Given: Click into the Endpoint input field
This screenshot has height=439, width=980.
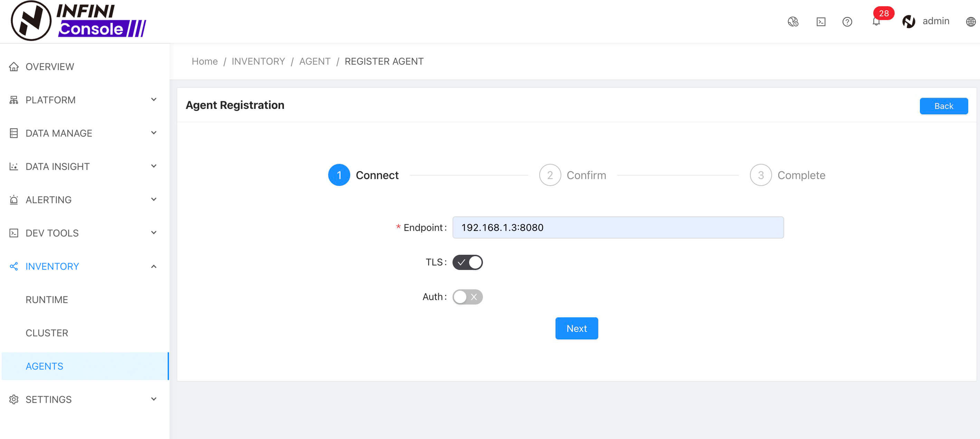Looking at the screenshot, I should (x=617, y=227).
